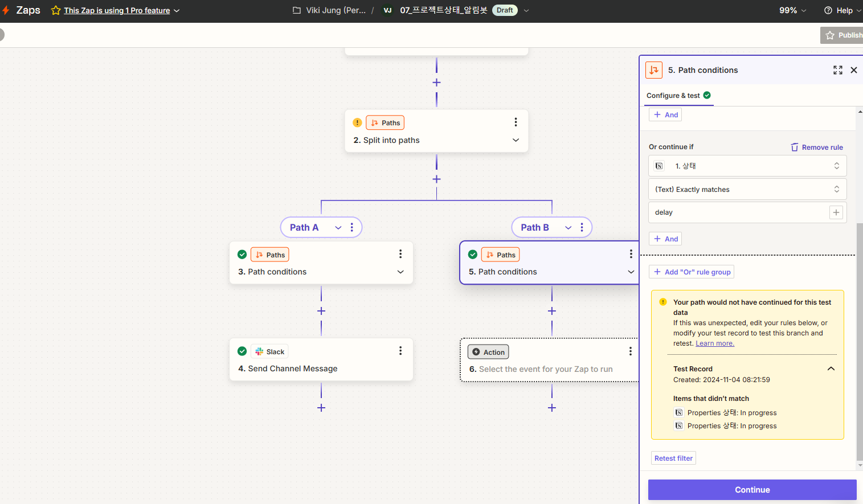863x504 pixels.
Task: Open the Path A name dropdown
Action: 338,227
